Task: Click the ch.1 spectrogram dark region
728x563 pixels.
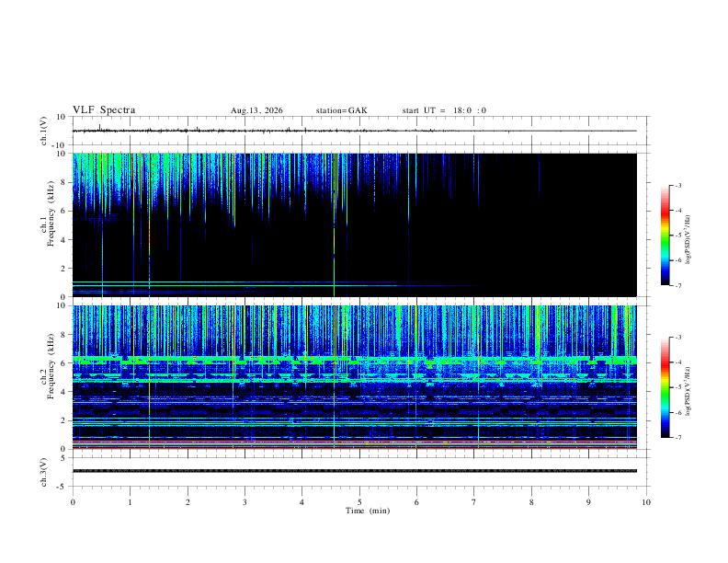Action: pyautogui.click(x=511, y=232)
